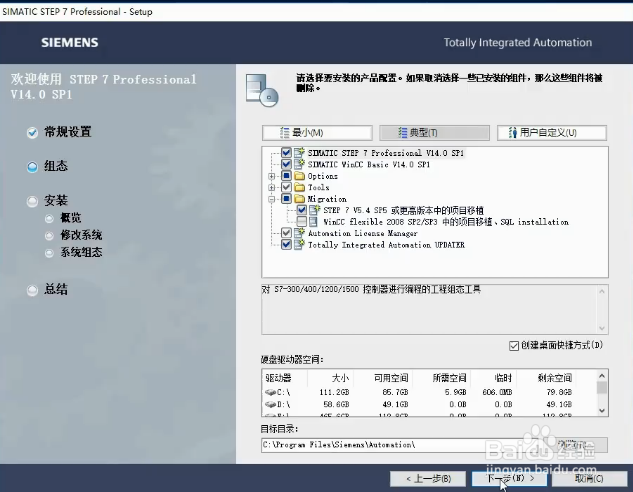Select the SIMATIC STEP 7 Professional V14.0 SP1 row
Screen dimensions: 633x492
(386, 153)
